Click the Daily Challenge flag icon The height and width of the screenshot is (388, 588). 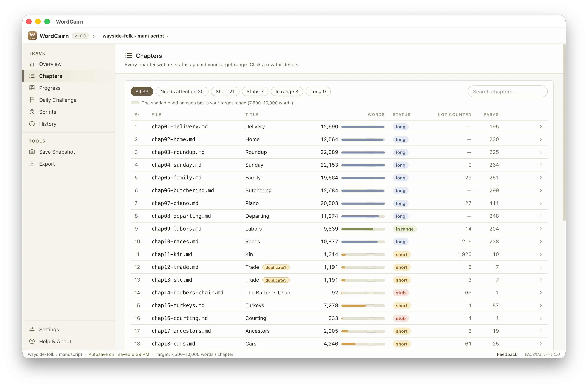point(32,100)
